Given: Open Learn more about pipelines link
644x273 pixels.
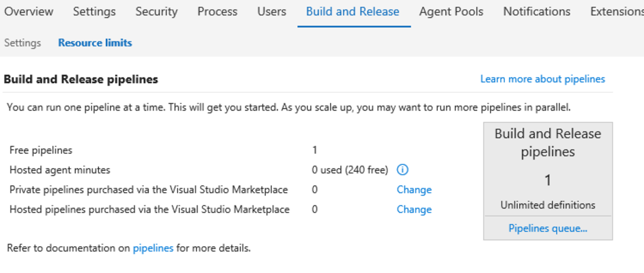Looking at the screenshot, I should pyautogui.click(x=542, y=79).
